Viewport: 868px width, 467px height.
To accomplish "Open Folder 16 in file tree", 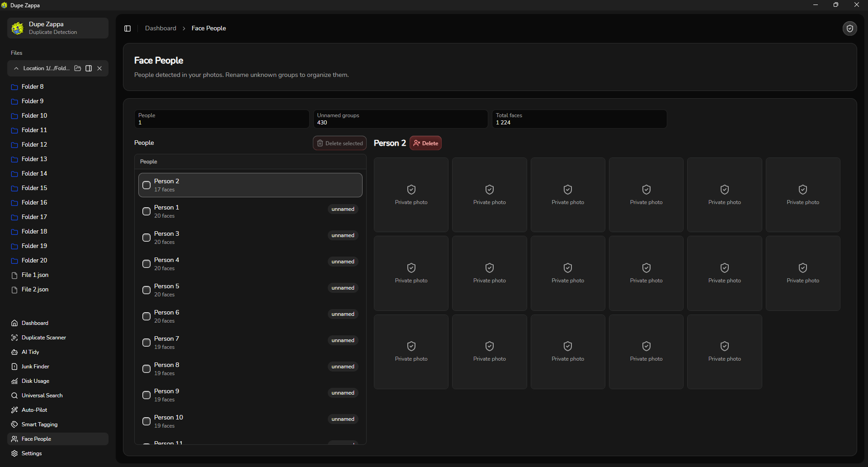I will [58, 203].
